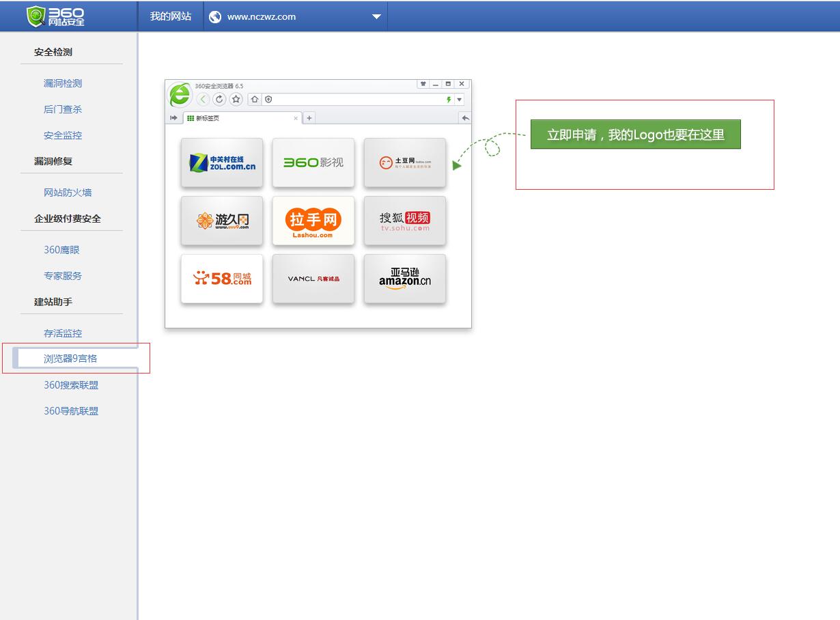Click the 游久网 tile

(222, 221)
